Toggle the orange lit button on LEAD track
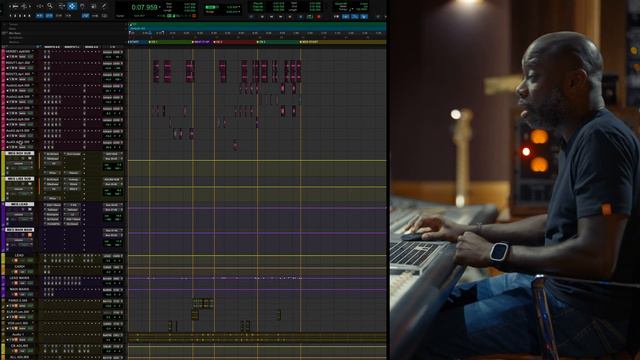This screenshot has height=360, width=640. [x=16, y=260]
